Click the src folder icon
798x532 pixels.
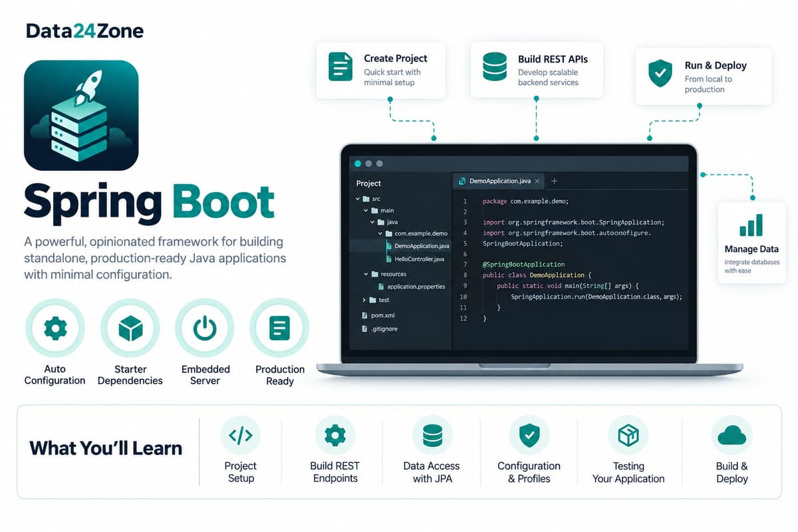[366, 199]
